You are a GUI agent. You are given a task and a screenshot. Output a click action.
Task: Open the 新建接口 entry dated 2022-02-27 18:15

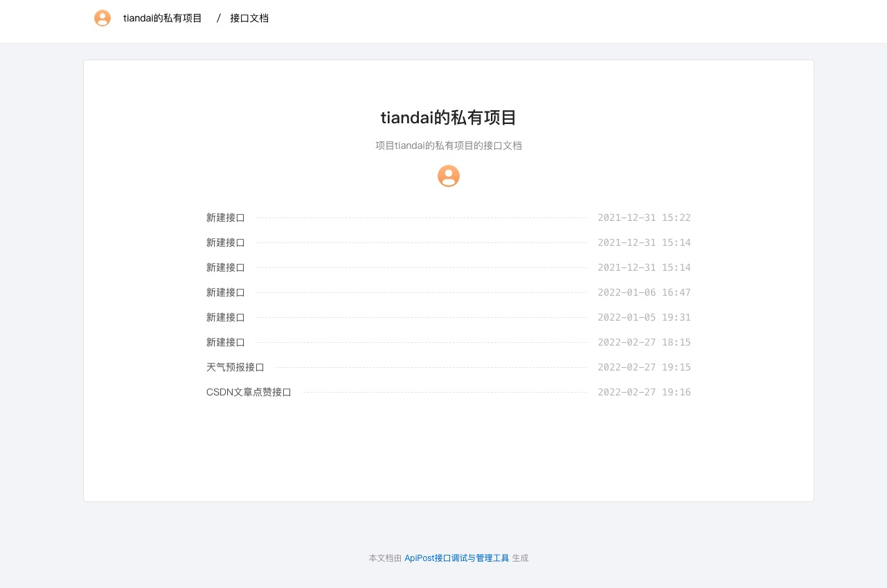click(x=226, y=342)
